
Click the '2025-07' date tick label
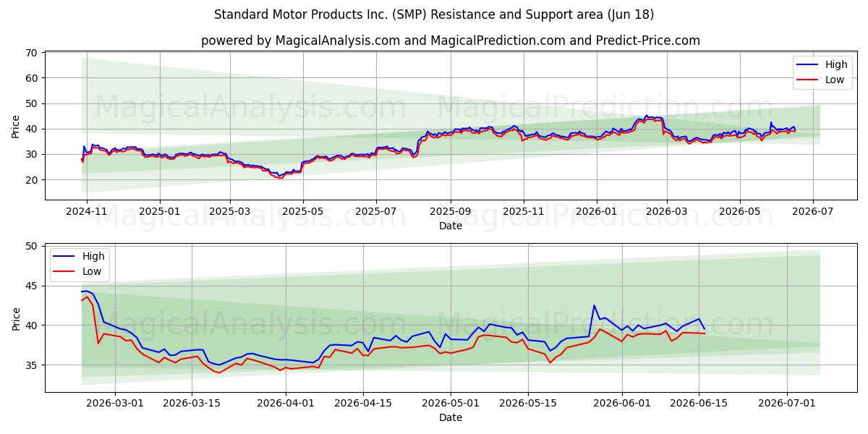click(x=375, y=211)
